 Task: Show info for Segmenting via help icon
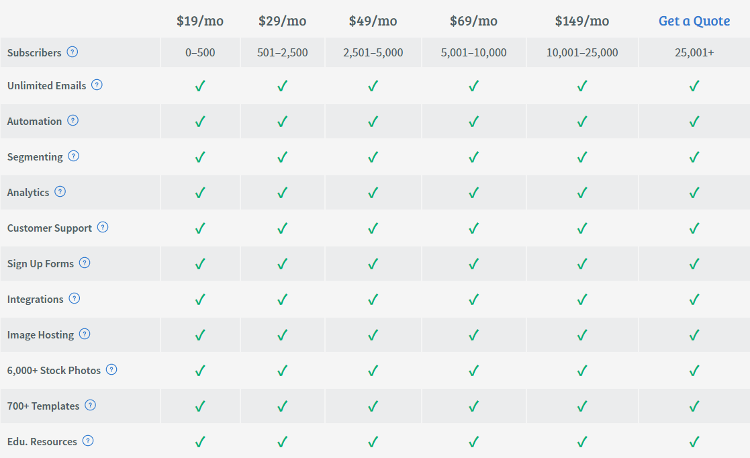[x=73, y=156]
